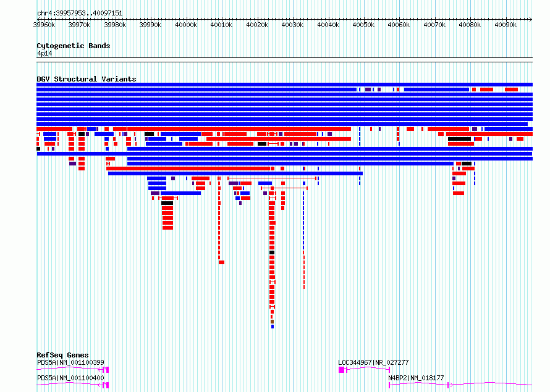Viewport: 550px width, 392px height.
Task: Click the large magenta exon block of LOC344967
Action: tap(341, 370)
